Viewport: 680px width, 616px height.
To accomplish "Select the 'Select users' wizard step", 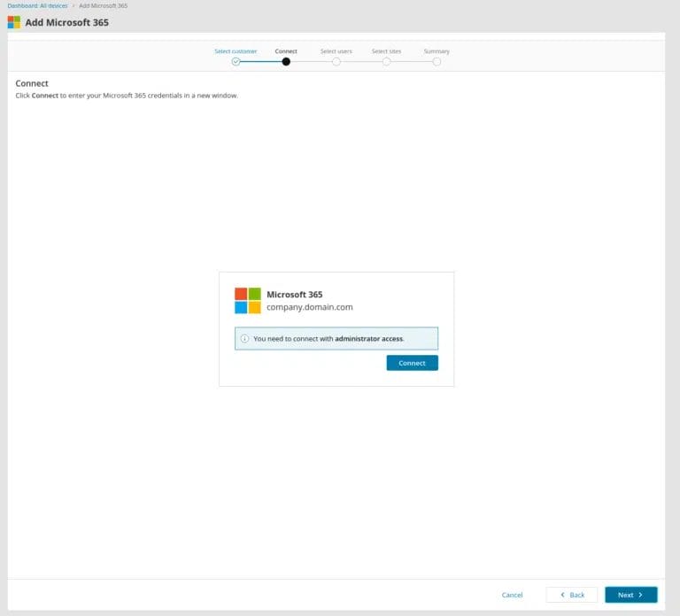I will tap(336, 51).
